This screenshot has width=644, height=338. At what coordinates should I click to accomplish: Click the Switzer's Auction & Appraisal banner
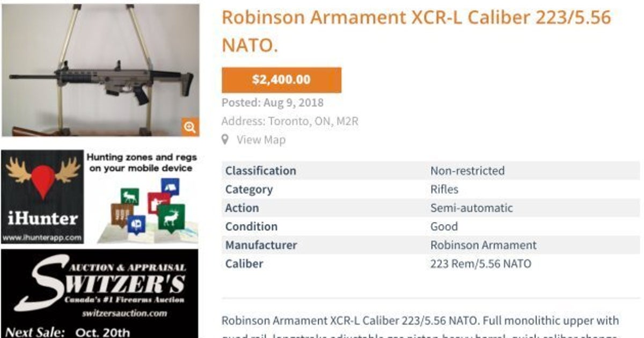99,294
